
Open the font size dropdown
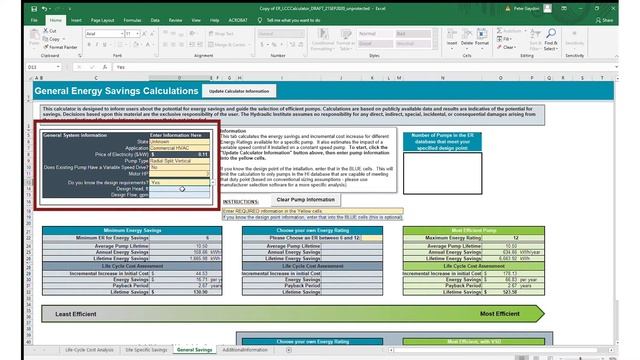(x=138, y=34)
